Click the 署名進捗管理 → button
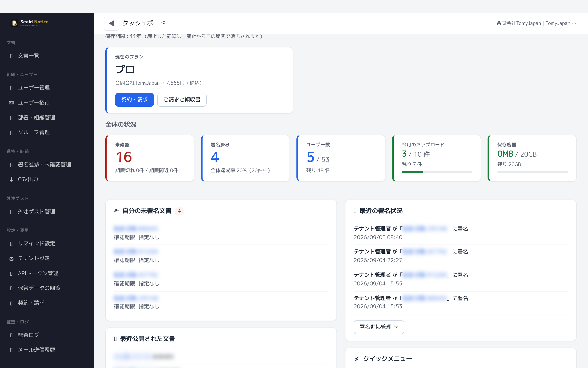The image size is (588, 368). [x=379, y=327]
